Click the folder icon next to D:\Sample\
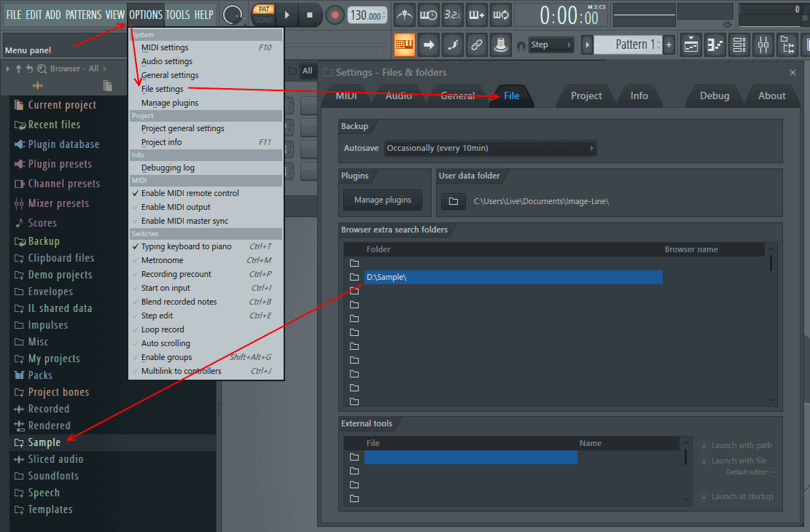810x532 pixels. 354,278
